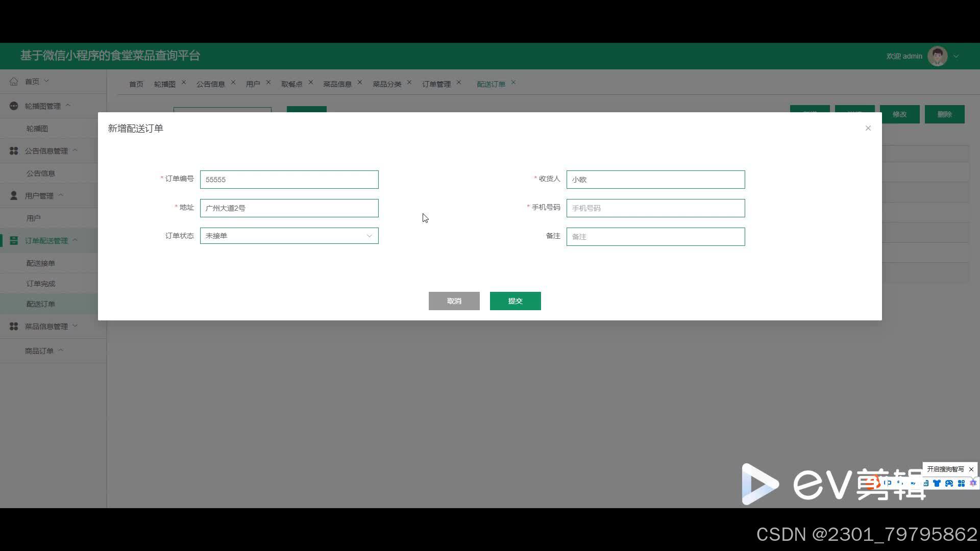Collapse the 商品订单 sidebar section
This screenshot has height=551, width=980.
(61, 350)
